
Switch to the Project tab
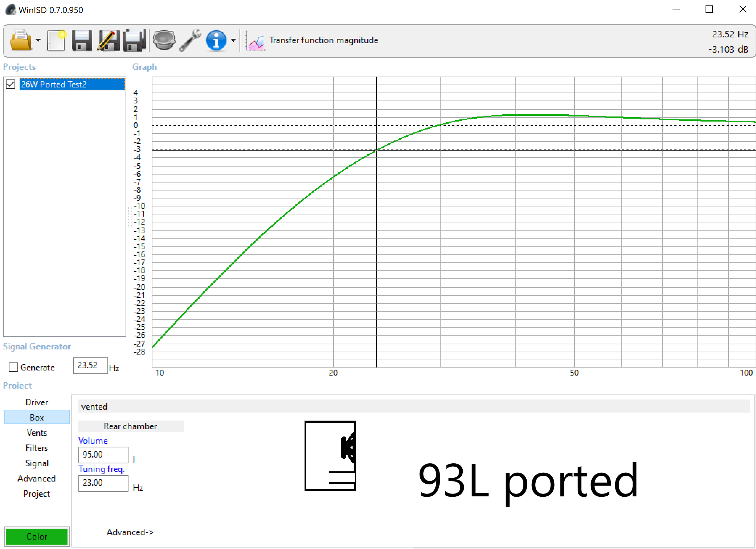coord(37,493)
